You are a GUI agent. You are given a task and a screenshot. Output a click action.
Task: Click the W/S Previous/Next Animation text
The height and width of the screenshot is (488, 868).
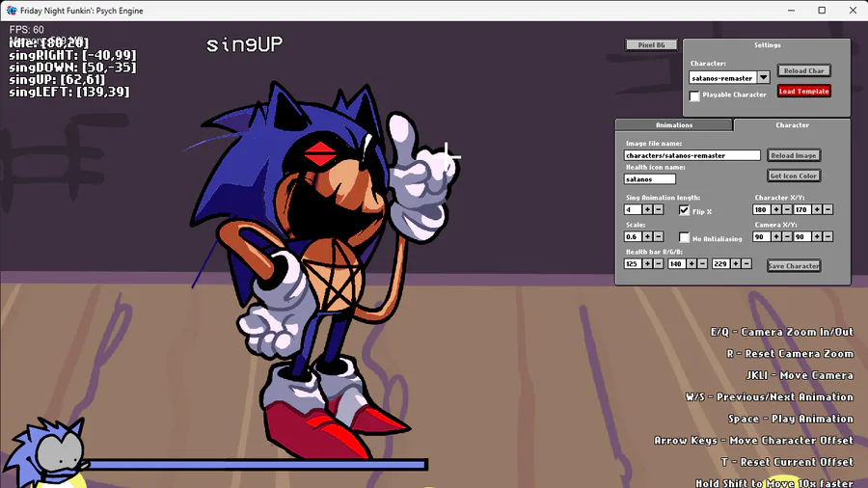770,396
